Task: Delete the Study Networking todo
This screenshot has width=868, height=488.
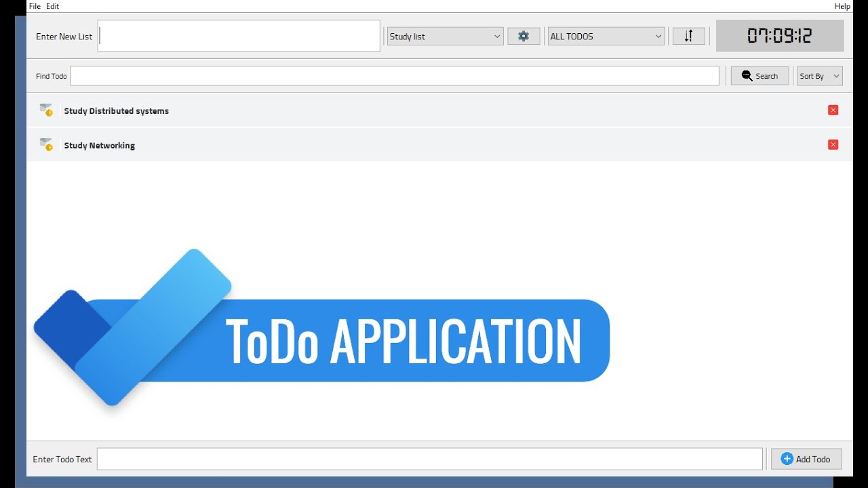Action: [x=833, y=144]
